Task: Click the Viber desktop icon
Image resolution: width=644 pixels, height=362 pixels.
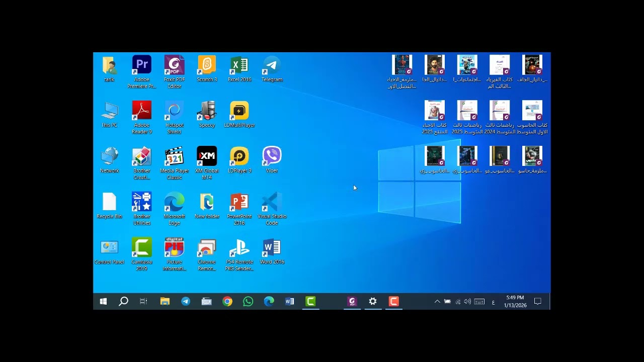Action: coord(272,160)
